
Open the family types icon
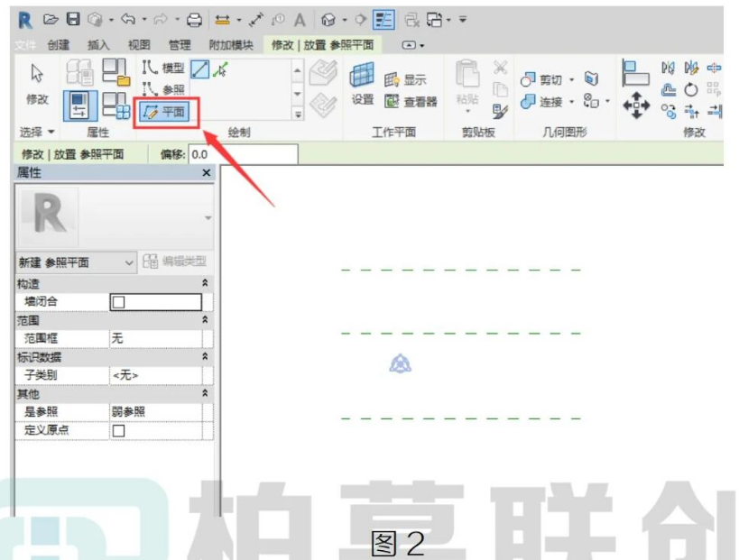115,105
